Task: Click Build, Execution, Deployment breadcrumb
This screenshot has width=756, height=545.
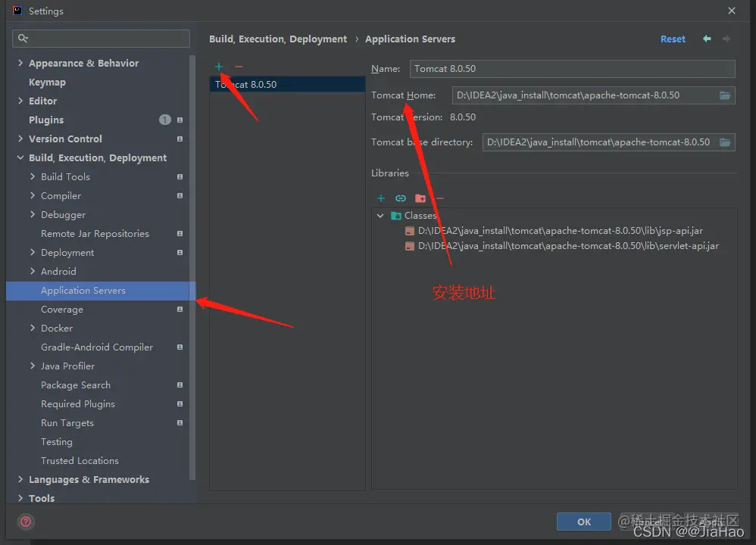Action: point(278,39)
